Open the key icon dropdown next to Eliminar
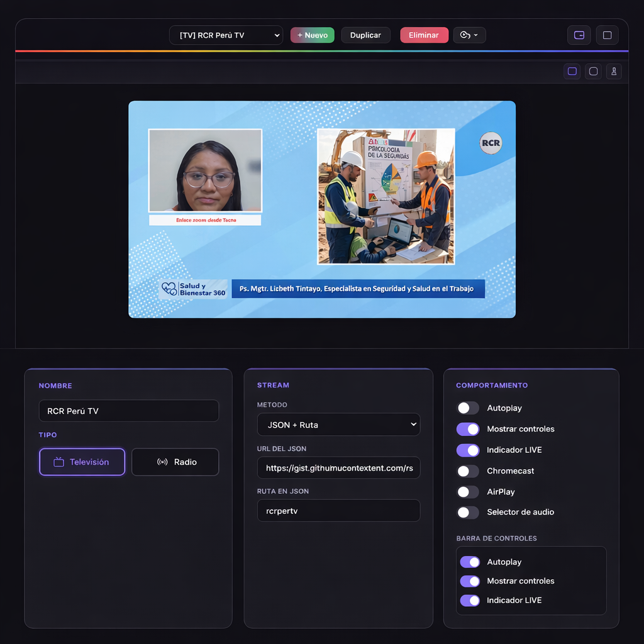Viewport: 644px width, 644px height. pos(469,35)
